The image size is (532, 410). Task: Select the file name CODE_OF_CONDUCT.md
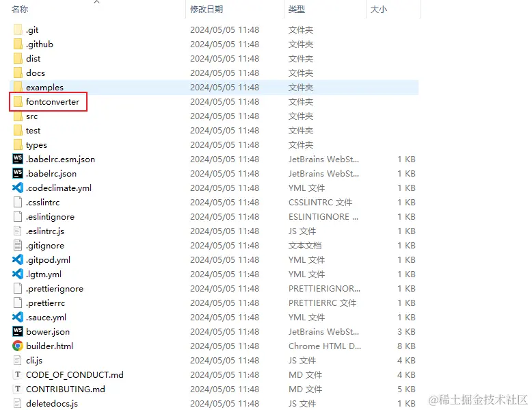[x=75, y=374]
